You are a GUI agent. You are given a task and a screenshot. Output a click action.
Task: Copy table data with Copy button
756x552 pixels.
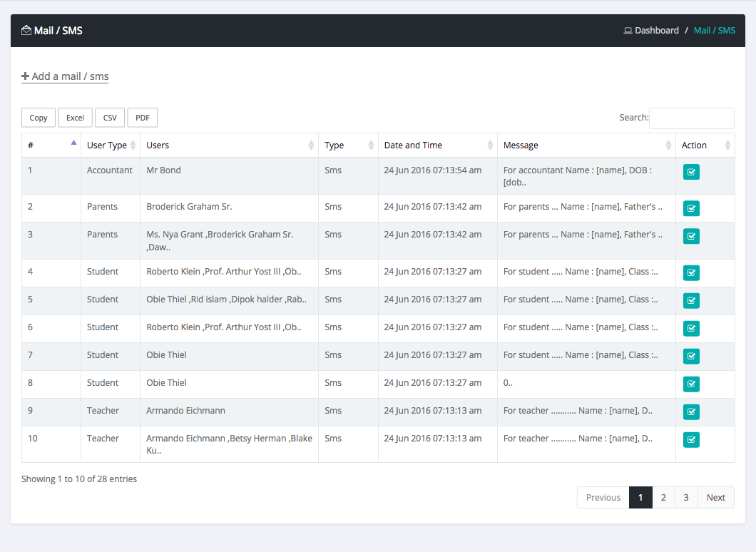pyautogui.click(x=39, y=118)
